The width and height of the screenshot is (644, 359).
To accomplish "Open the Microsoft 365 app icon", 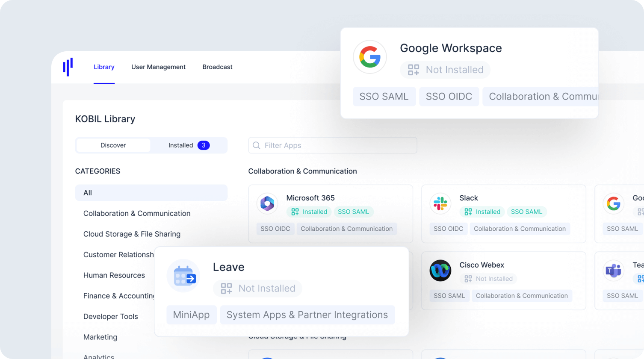I will [x=267, y=203].
